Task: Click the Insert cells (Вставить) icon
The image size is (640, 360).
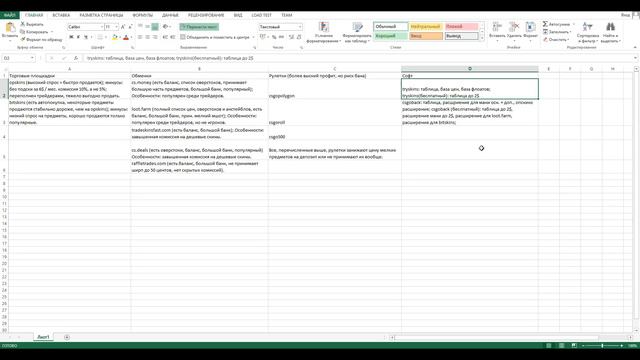Action: [x=497, y=27]
